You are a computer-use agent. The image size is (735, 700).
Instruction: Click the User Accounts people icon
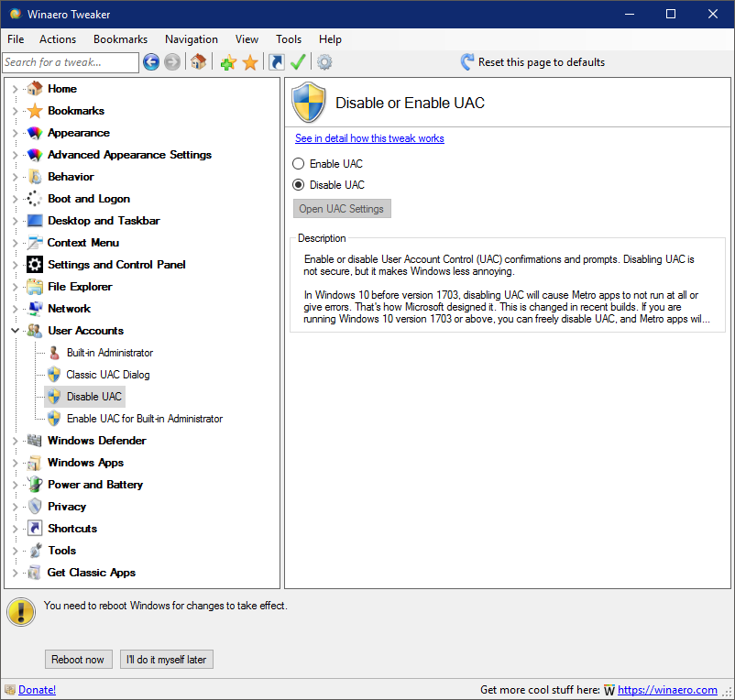click(35, 331)
